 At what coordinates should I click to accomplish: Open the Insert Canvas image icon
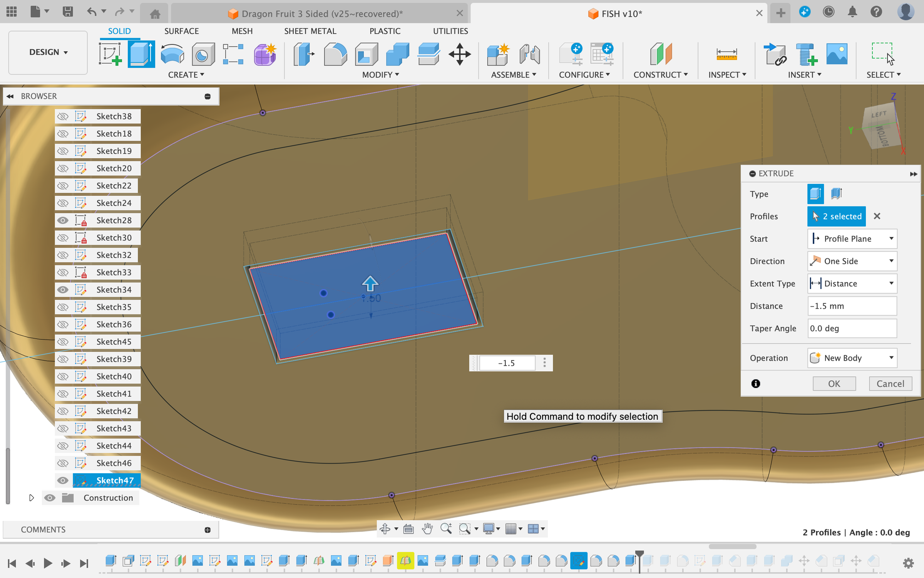(836, 54)
